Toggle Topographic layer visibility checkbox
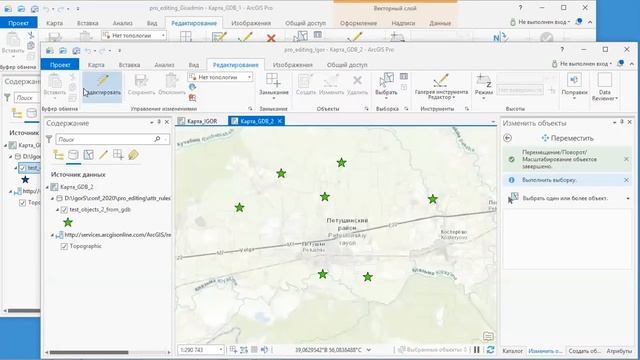This screenshot has height=360, width=640. (64, 247)
